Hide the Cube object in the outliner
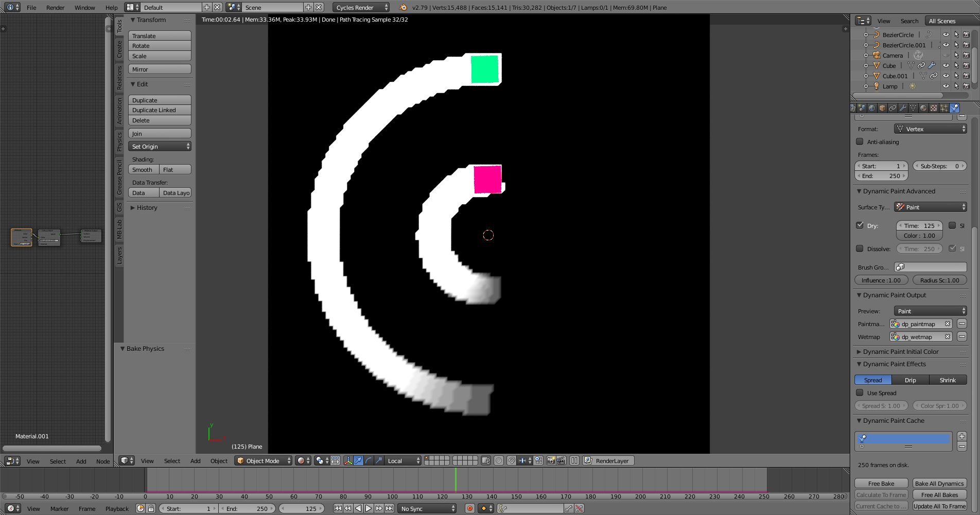 (946, 65)
